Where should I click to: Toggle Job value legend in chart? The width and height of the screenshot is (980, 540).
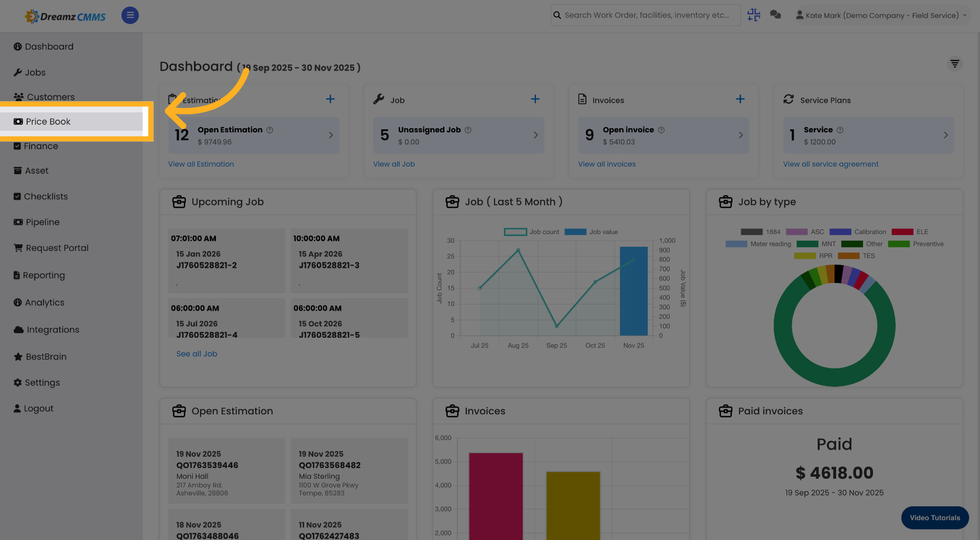(591, 232)
